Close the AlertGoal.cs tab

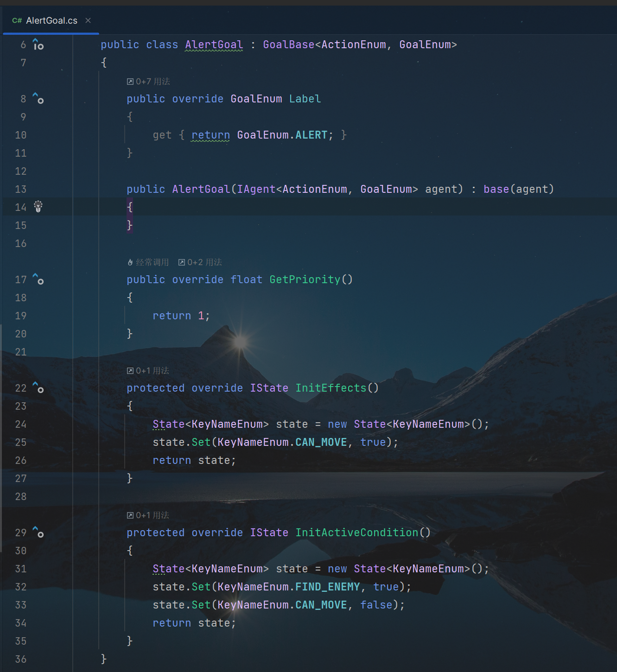click(88, 20)
